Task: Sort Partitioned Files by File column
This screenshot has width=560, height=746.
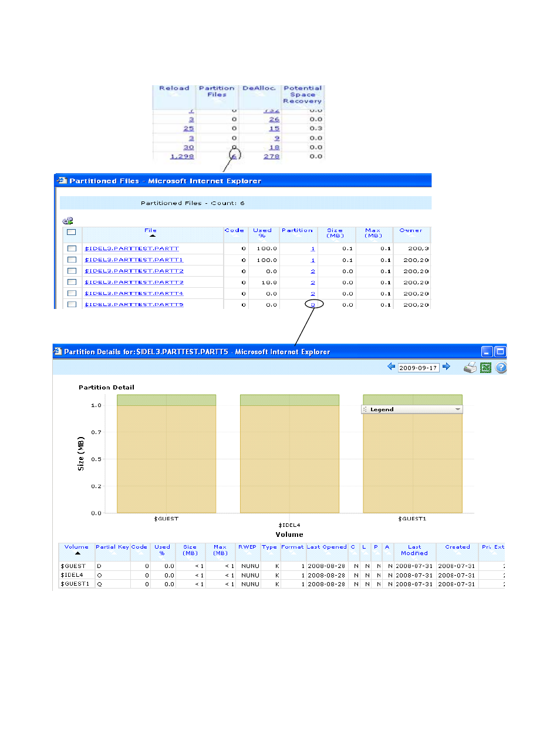Action: tap(151, 230)
